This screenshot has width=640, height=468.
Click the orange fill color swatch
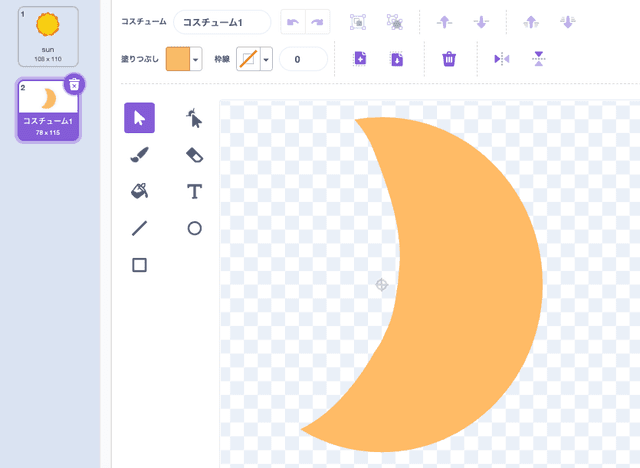[x=177, y=59]
